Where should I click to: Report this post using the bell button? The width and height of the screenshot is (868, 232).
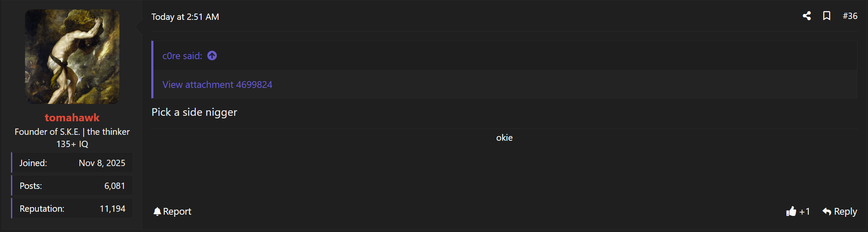pyautogui.click(x=172, y=211)
